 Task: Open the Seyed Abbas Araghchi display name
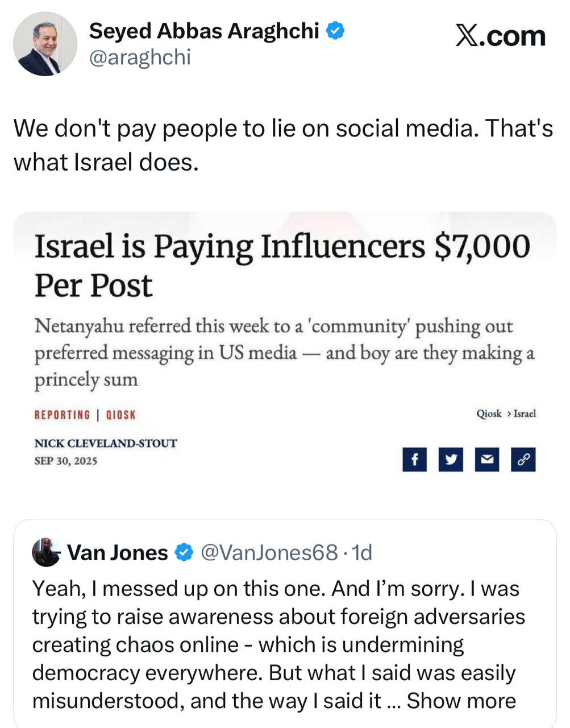(204, 31)
